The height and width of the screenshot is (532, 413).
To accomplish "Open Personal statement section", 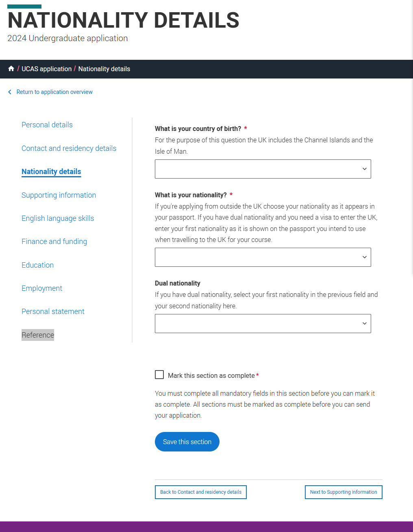I will (53, 312).
